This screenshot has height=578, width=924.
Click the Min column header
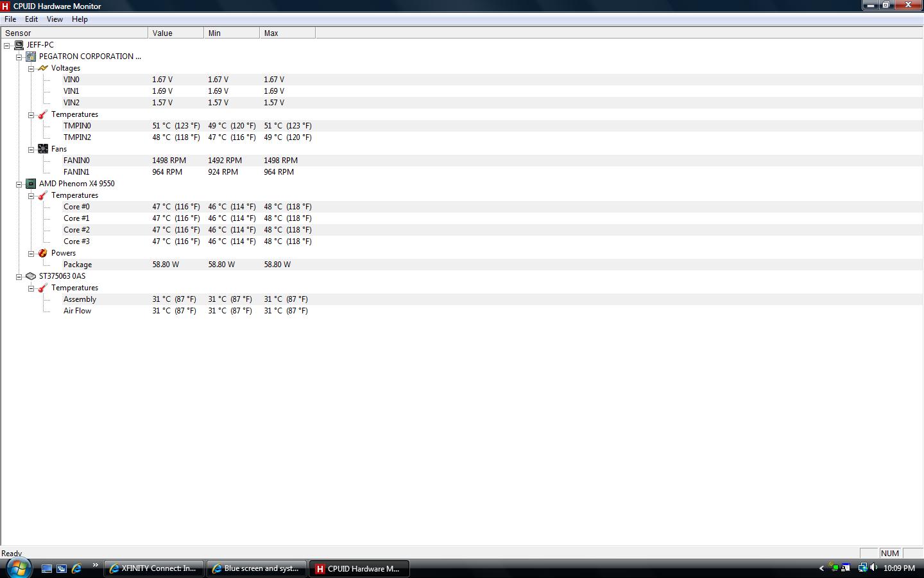coord(232,33)
